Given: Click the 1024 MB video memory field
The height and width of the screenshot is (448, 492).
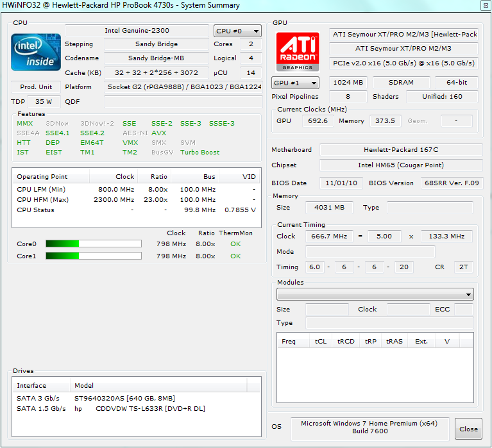Looking at the screenshot, I should (x=348, y=83).
